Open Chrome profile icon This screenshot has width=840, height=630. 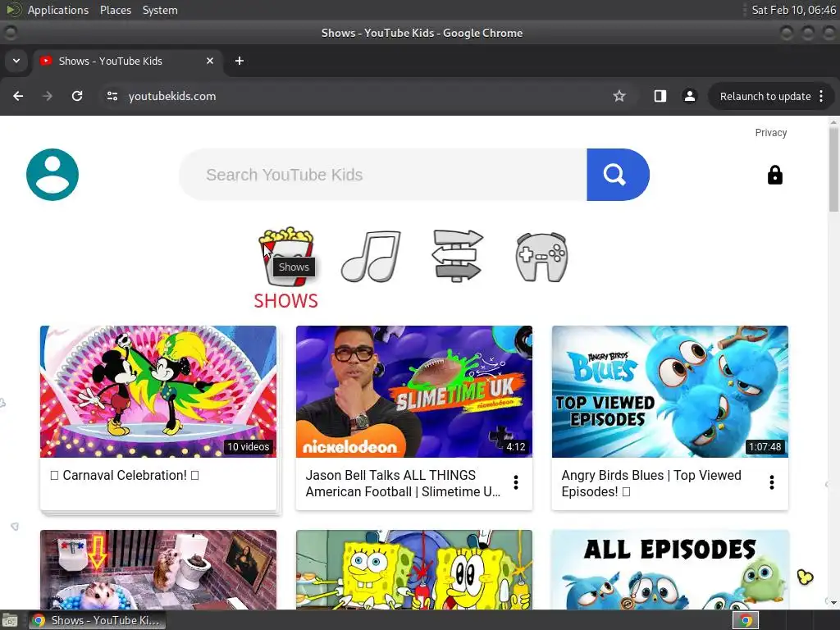pos(689,96)
